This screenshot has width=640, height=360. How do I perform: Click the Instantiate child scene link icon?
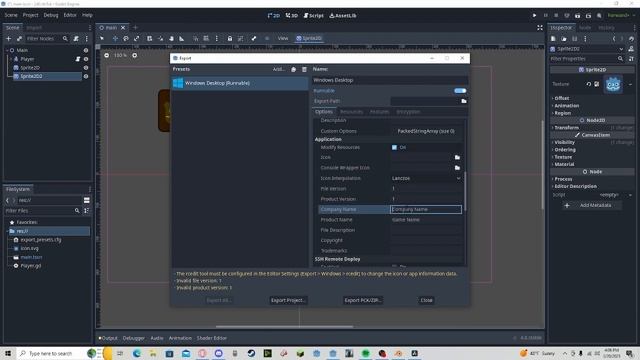[x=19, y=38]
